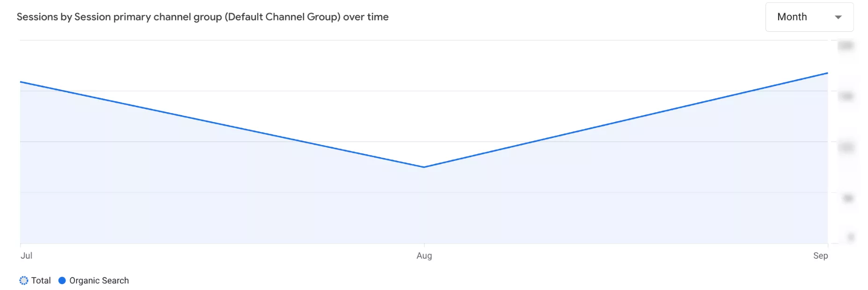
Task: Click the arrow beside the Month selector
Action: 838,17
